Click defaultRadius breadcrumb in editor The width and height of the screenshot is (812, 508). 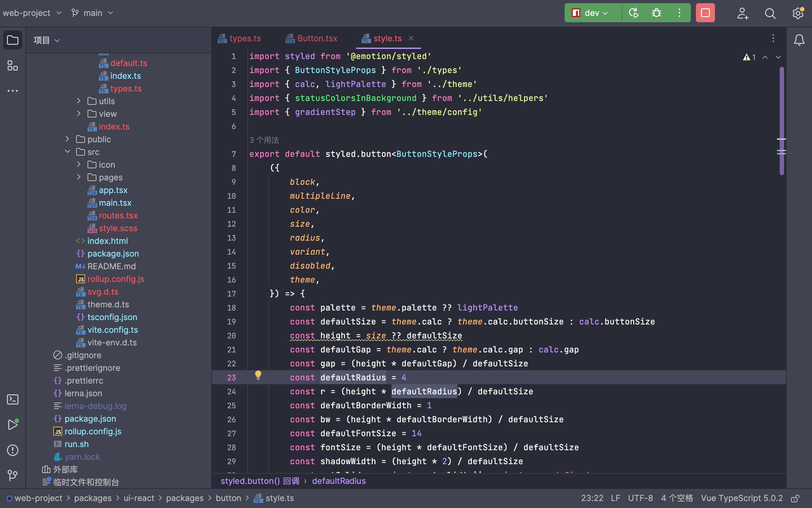pos(339,481)
